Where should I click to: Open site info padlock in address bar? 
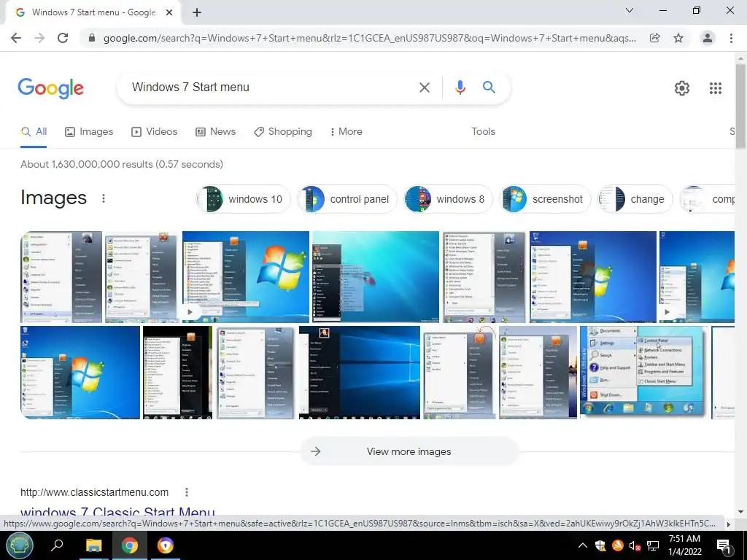coord(92,38)
